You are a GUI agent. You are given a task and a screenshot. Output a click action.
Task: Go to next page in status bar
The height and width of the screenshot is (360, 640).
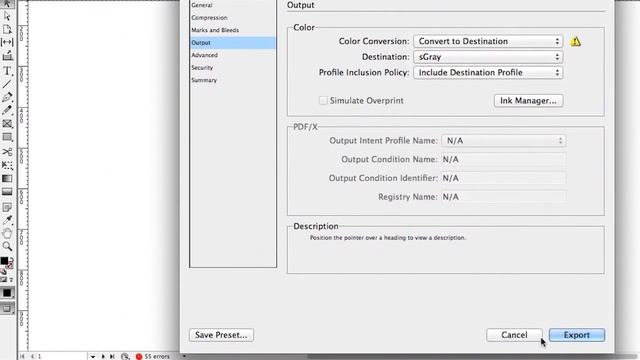(x=103, y=356)
